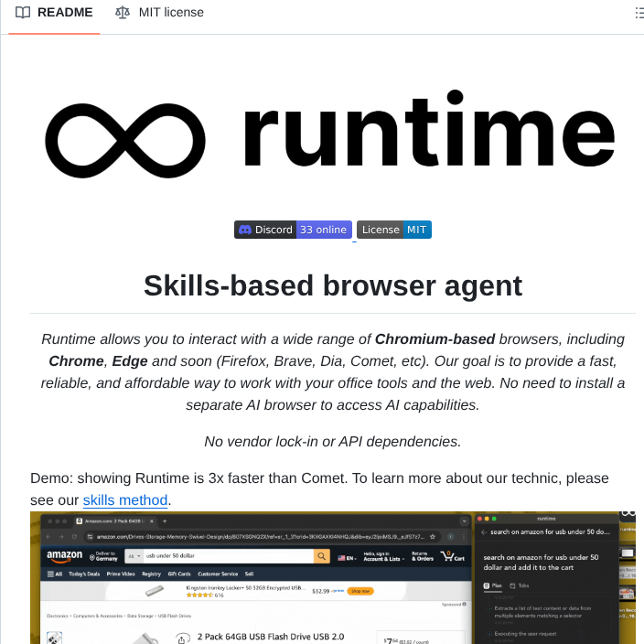Click the back arrow in runtime panel
644x644 pixels.
point(484,531)
